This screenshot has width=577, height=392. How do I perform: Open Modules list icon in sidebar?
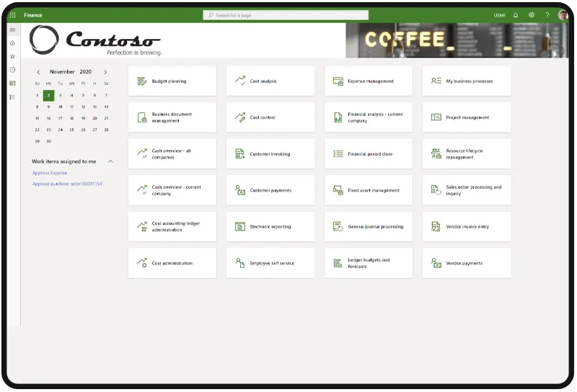coord(12,97)
